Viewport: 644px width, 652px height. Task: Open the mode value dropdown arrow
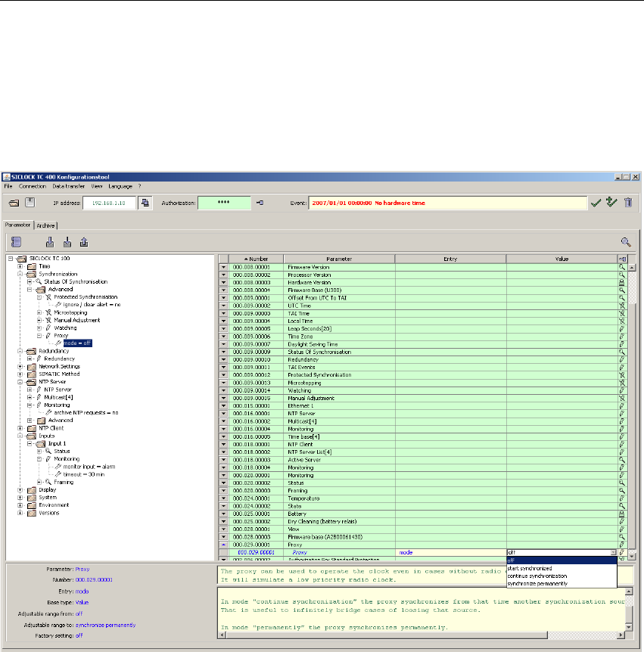(614, 553)
